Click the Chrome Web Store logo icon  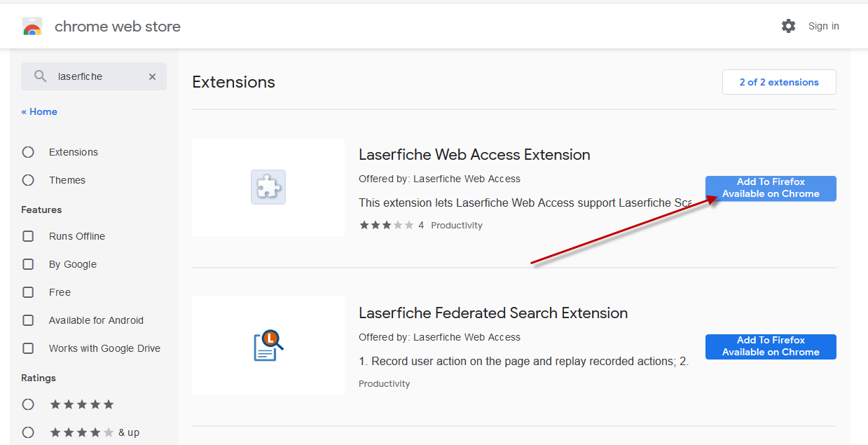(x=32, y=27)
